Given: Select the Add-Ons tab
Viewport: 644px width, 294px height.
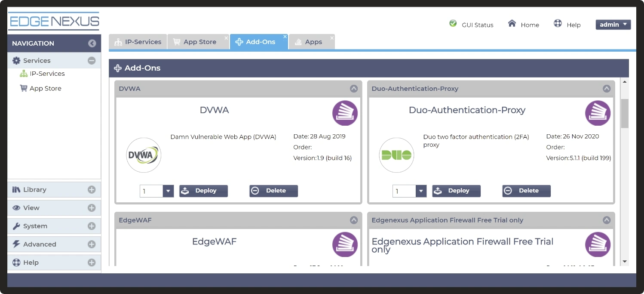Looking at the screenshot, I should (259, 42).
